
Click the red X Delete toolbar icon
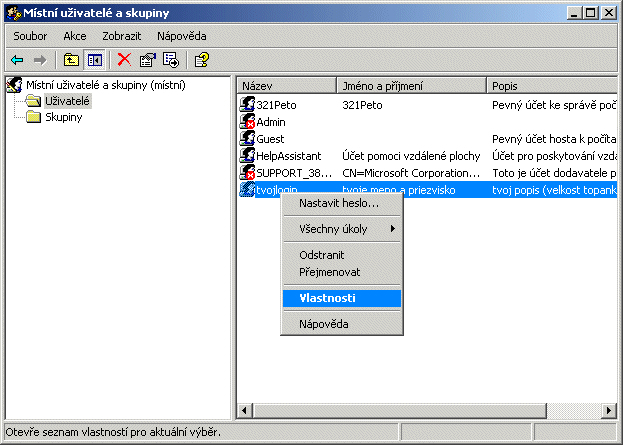coord(124,60)
